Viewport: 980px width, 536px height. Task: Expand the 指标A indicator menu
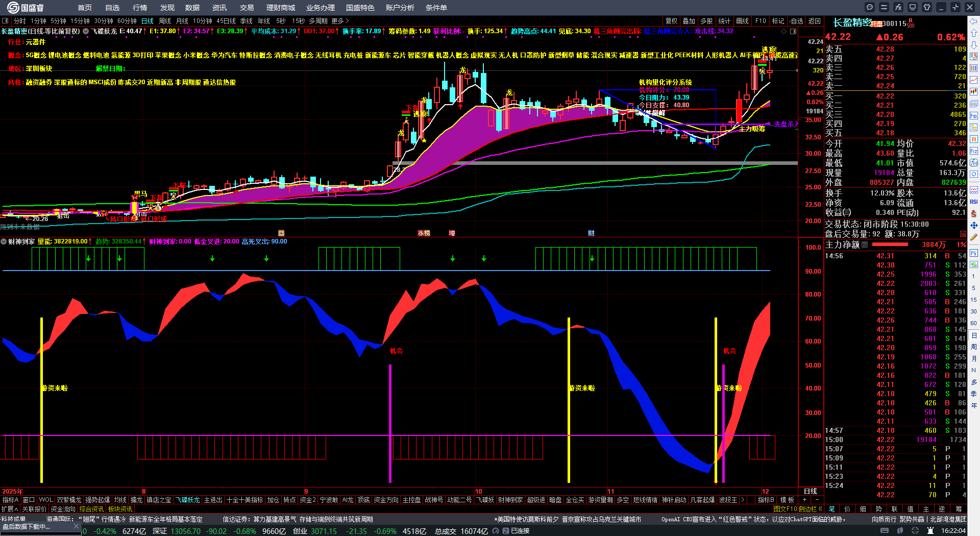pyautogui.click(x=10, y=500)
